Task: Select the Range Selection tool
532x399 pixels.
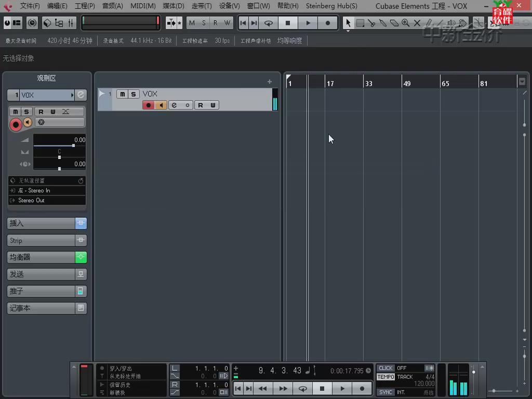Action: 360,23
